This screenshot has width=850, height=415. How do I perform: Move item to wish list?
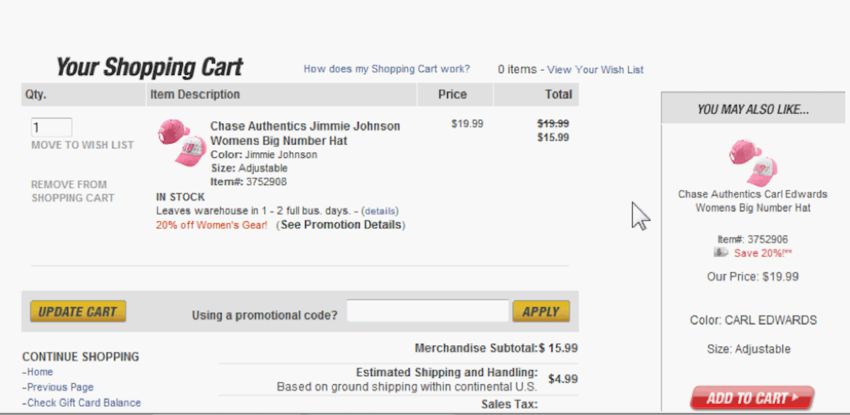point(82,145)
